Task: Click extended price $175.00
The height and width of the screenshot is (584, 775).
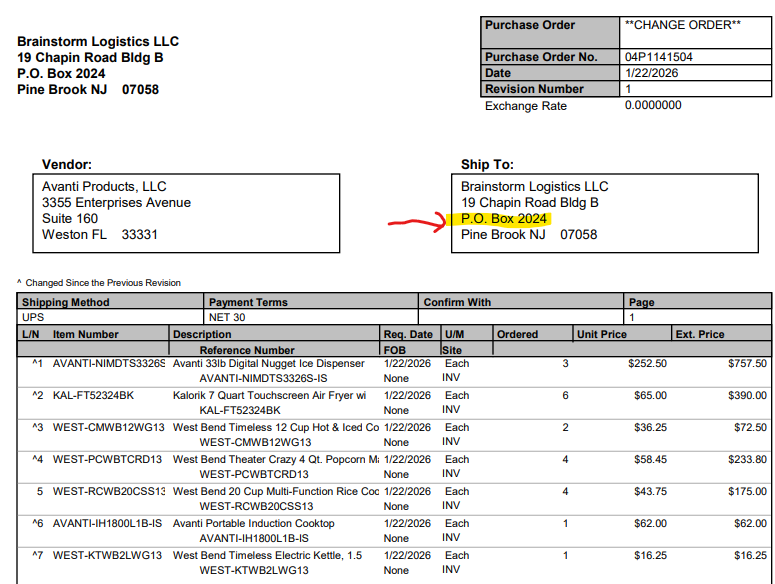Action: [x=747, y=492]
